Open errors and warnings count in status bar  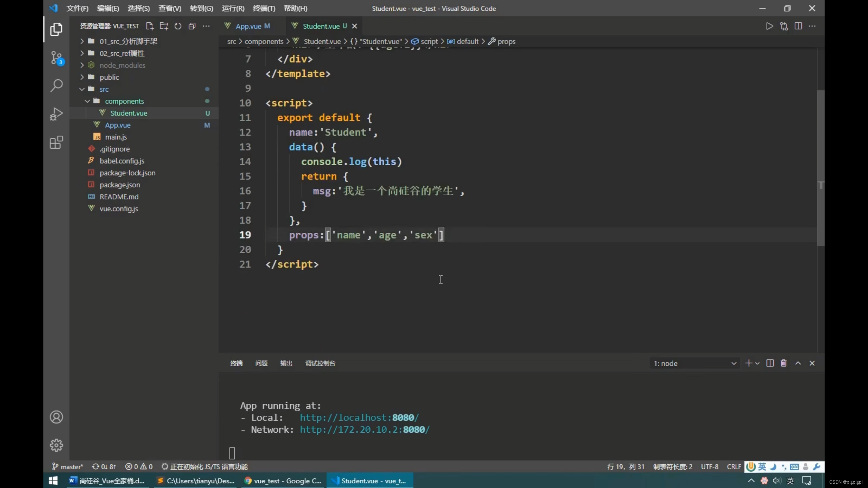pos(139,467)
